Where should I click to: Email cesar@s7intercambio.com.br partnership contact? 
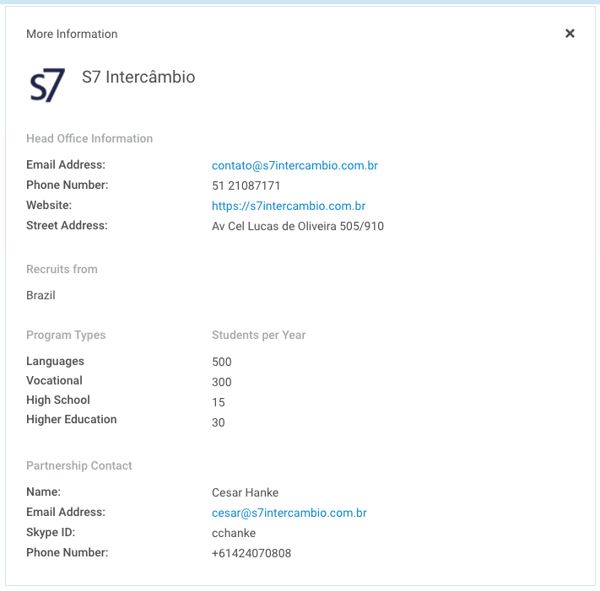289,513
